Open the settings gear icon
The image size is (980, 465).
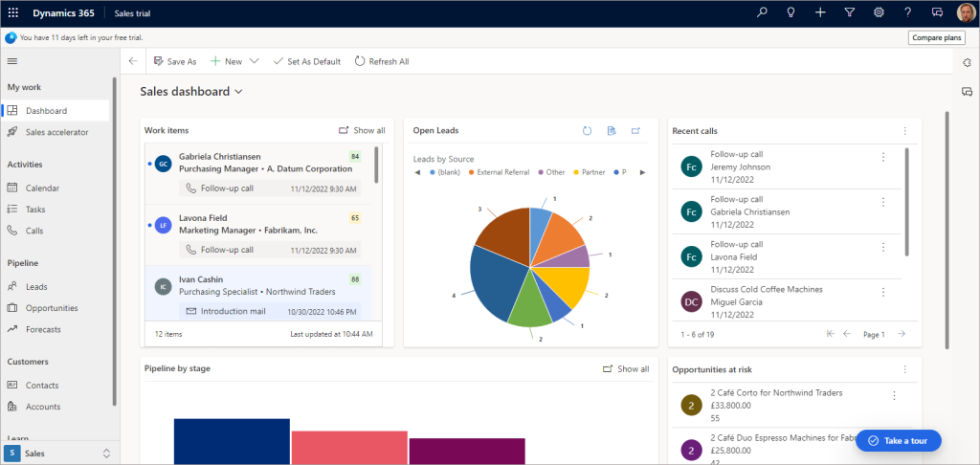pos(879,12)
